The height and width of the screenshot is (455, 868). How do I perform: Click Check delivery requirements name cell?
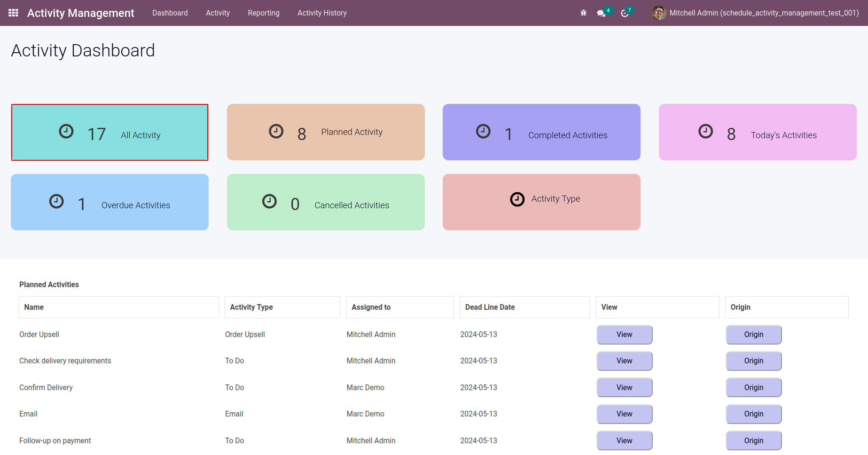point(65,361)
